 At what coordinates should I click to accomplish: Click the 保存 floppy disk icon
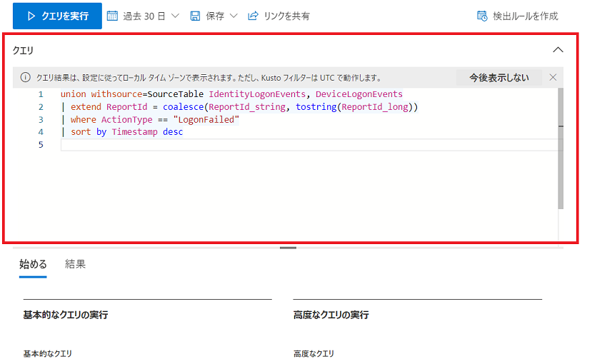tap(195, 16)
